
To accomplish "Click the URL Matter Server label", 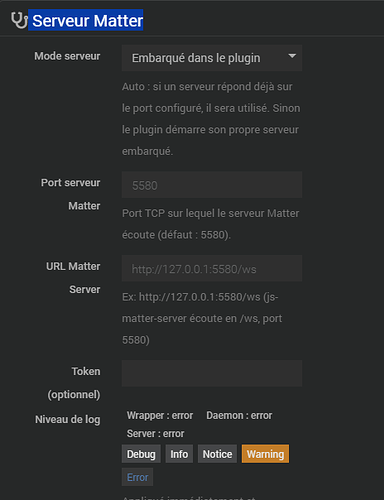I will coord(73,278).
